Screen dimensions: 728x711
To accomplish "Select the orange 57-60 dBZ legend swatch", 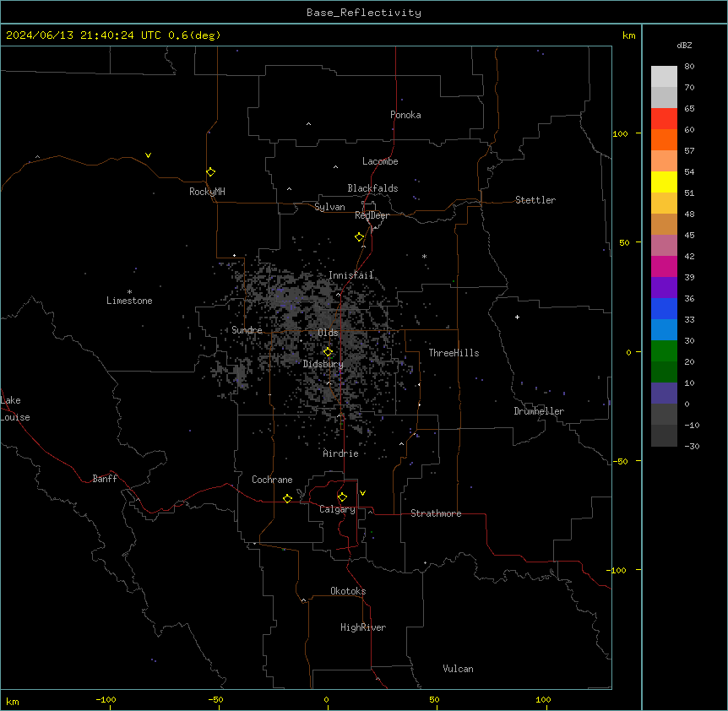I will (x=664, y=139).
